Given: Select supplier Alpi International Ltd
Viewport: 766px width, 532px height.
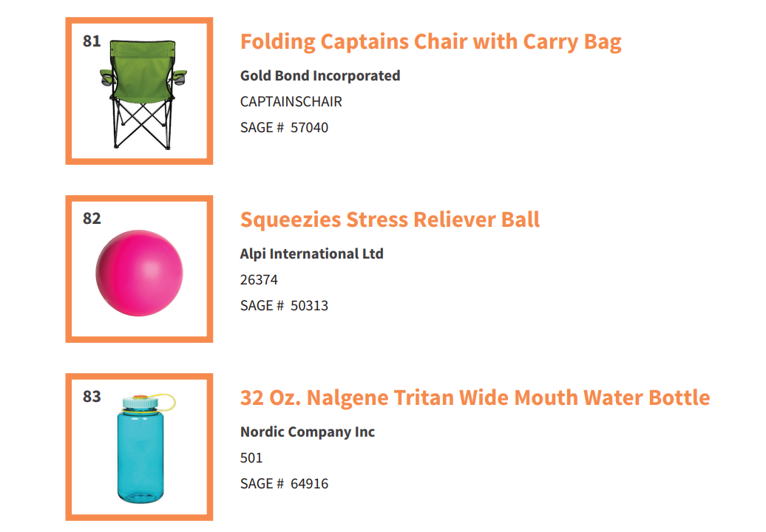Looking at the screenshot, I should [x=312, y=253].
